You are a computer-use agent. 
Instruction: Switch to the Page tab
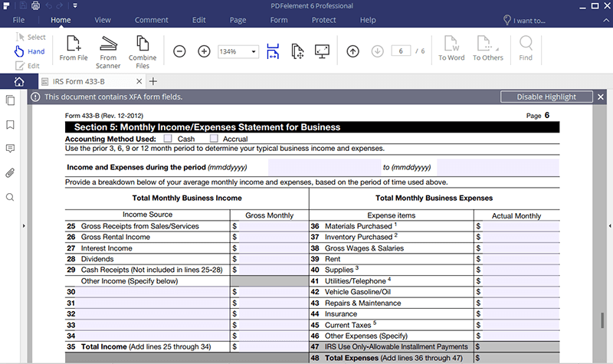pos(238,20)
